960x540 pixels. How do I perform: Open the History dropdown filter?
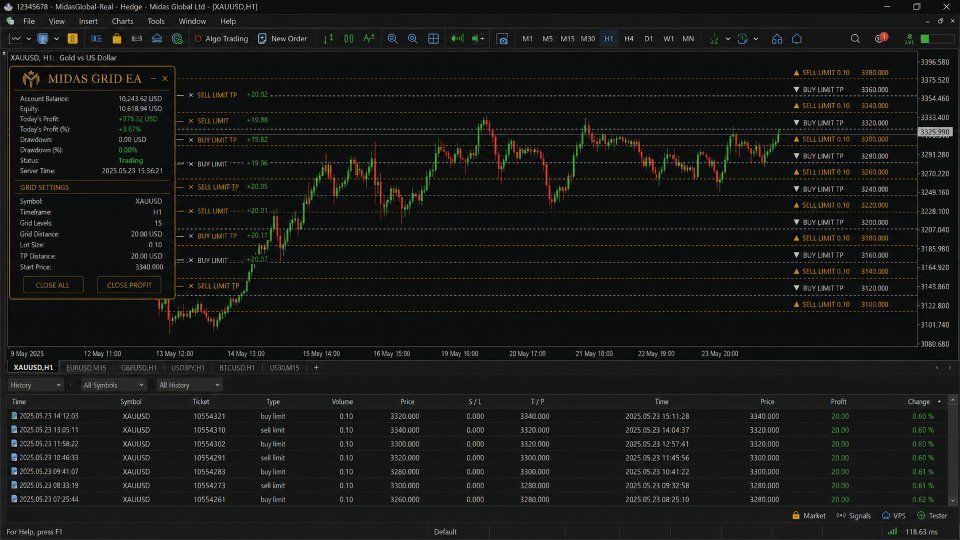point(36,385)
